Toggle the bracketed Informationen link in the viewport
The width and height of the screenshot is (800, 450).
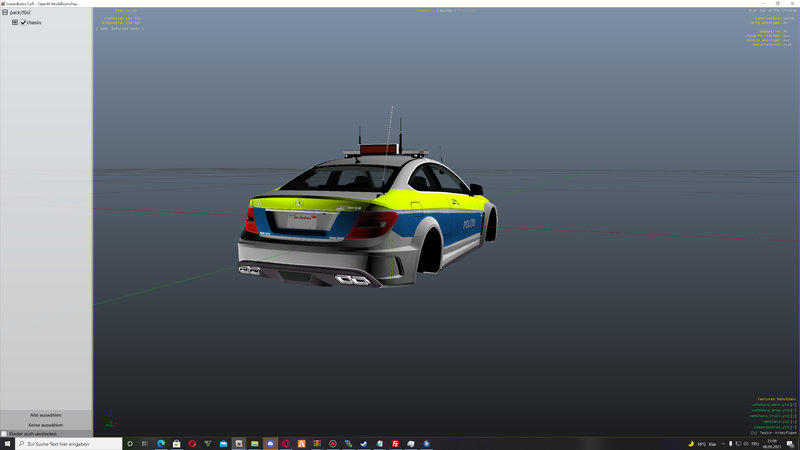tap(119, 29)
